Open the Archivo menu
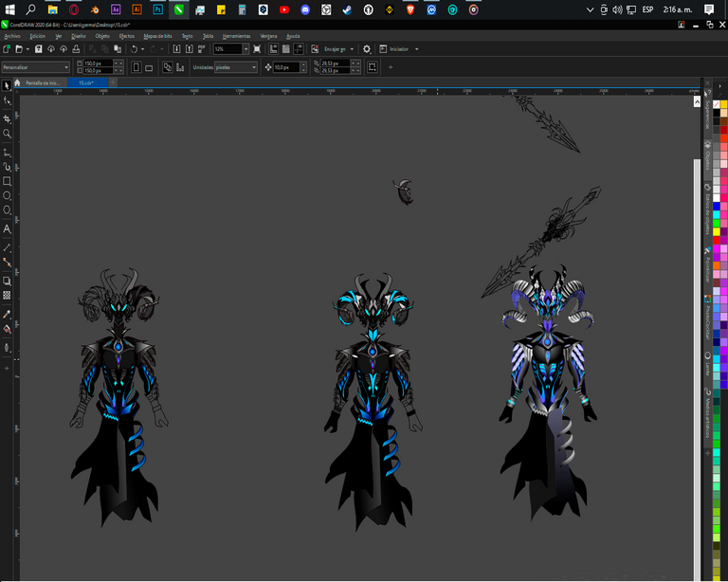 coord(12,36)
